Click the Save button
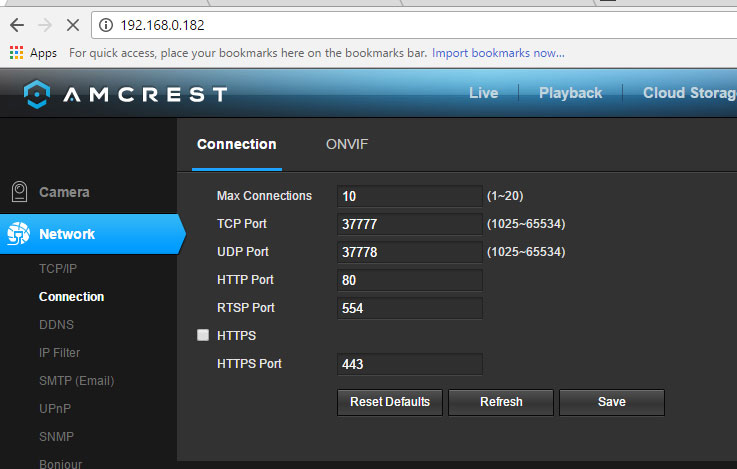 coord(612,402)
